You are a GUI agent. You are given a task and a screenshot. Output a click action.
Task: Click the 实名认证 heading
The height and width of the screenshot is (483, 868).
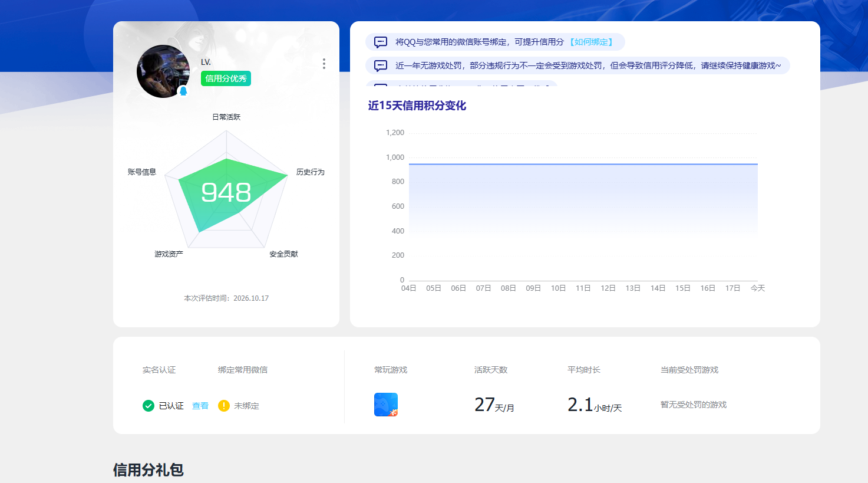[159, 370]
